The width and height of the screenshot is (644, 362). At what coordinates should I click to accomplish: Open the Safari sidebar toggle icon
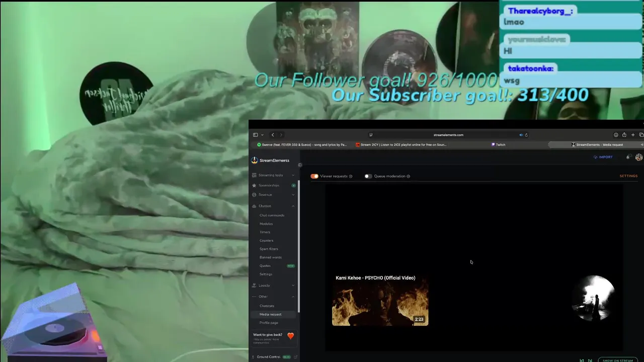pyautogui.click(x=256, y=135)
